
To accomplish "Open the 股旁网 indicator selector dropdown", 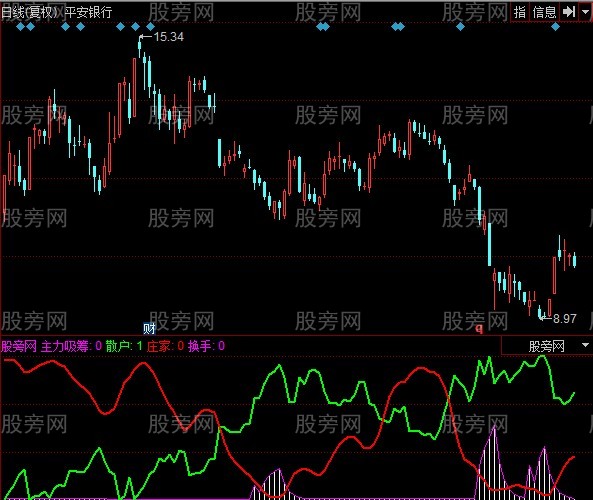I will coord(546,346).
